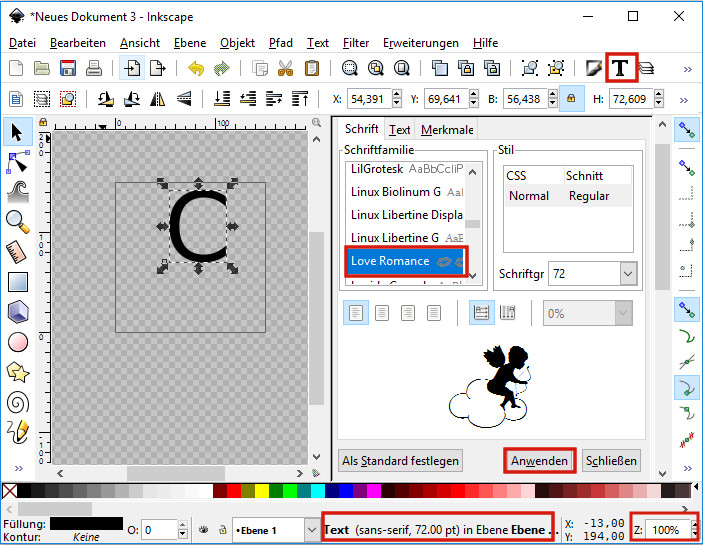Toggle layer visibility eye icon

203,530
